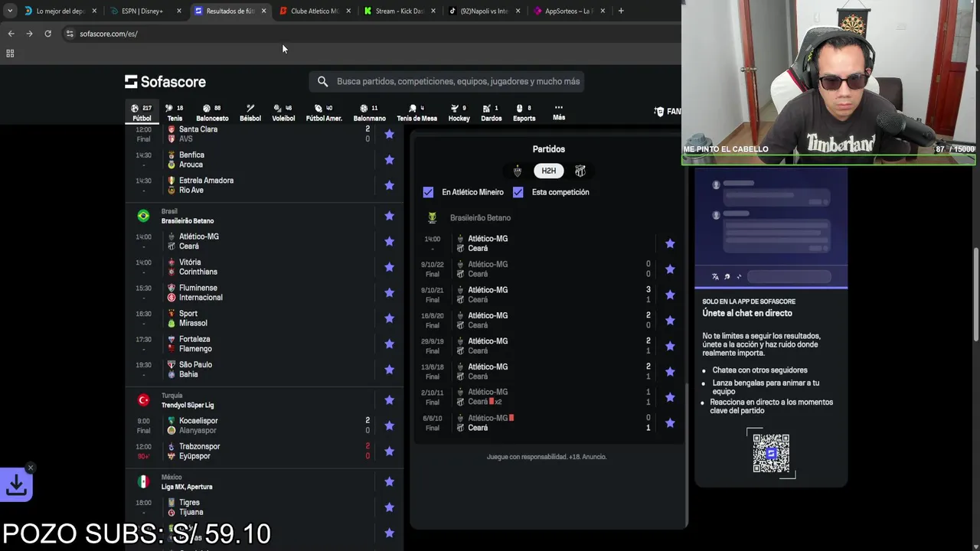Star the 9/10/21 Atlético-MG vs Ceará match

pyautogui.click(x=670, y=295)
